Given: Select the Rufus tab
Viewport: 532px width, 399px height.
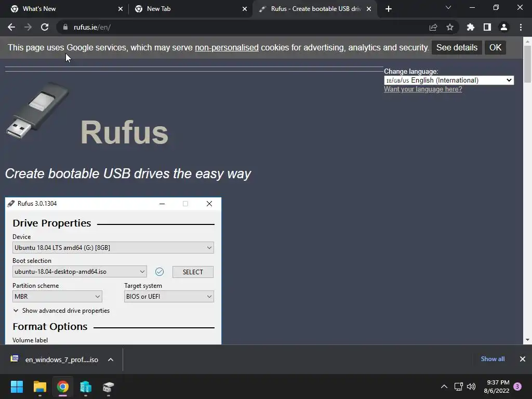Looking at the screenshot, I should click(314, 9).
